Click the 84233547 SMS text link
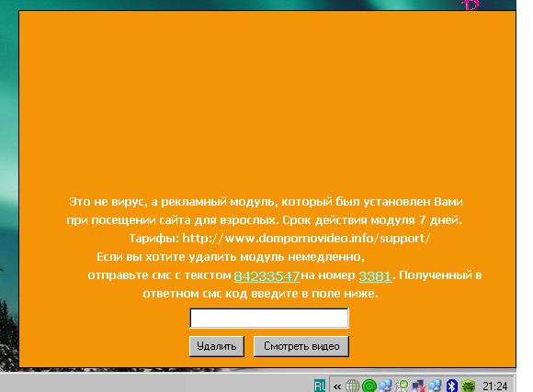This screenshot has height=392, width=533. pos(266,275)
